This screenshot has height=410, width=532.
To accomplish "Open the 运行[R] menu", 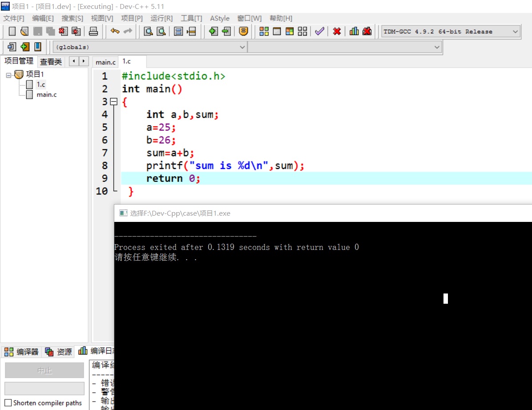I will pyautogui.click(x=161, y=18).
